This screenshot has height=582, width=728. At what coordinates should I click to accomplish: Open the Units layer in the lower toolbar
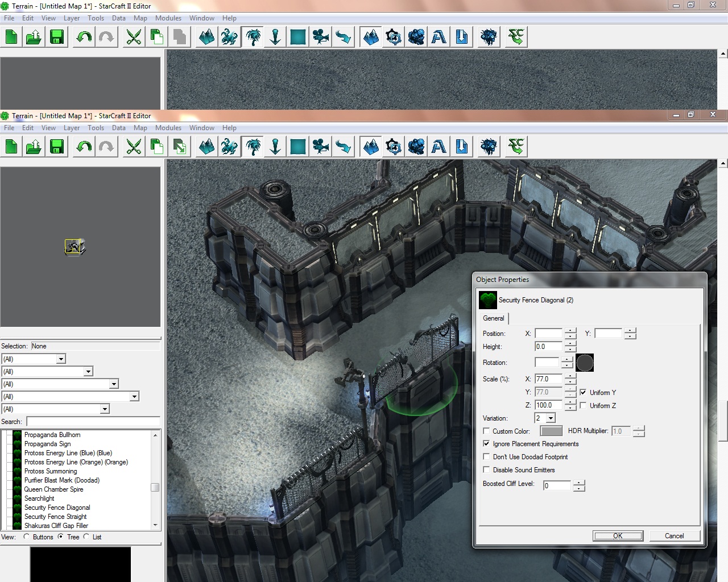(230, 147)
